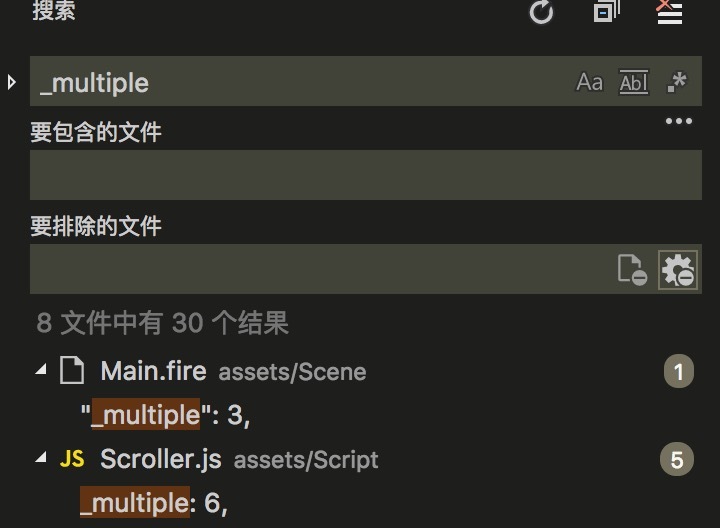Toggle search details ellipsis button
The image size is (720, 528).
pyautogui.click(x=678, y=122)
